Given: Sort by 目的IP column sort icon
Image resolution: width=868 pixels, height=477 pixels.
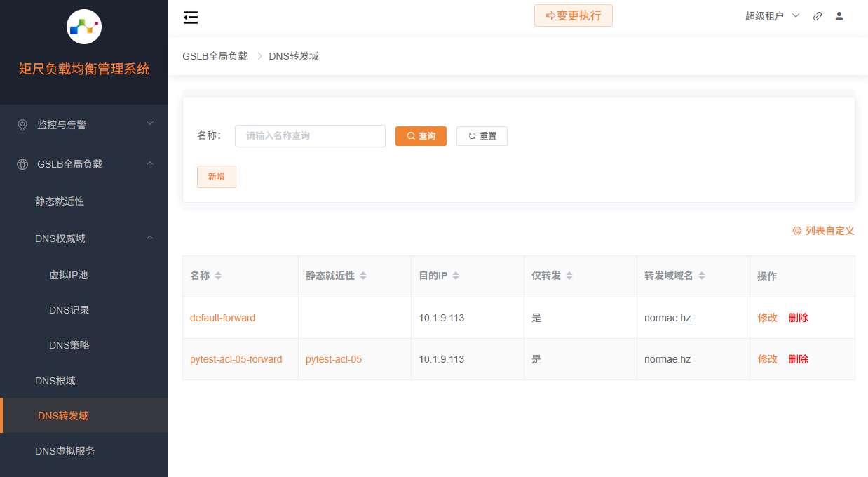Looking at the screenshot, I should 456,276.
